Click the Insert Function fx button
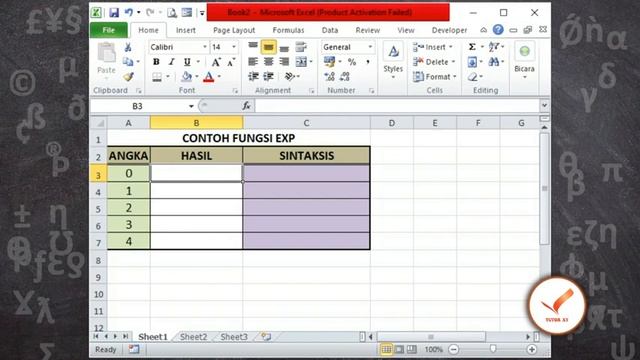 pos(247,106)
